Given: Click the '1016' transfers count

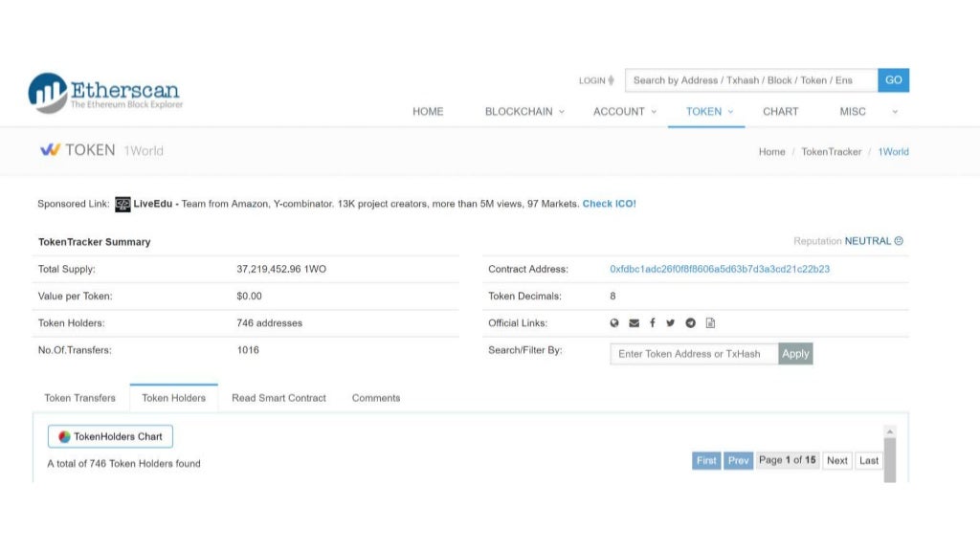Looking at the screenshot, I should coord(248,350).
